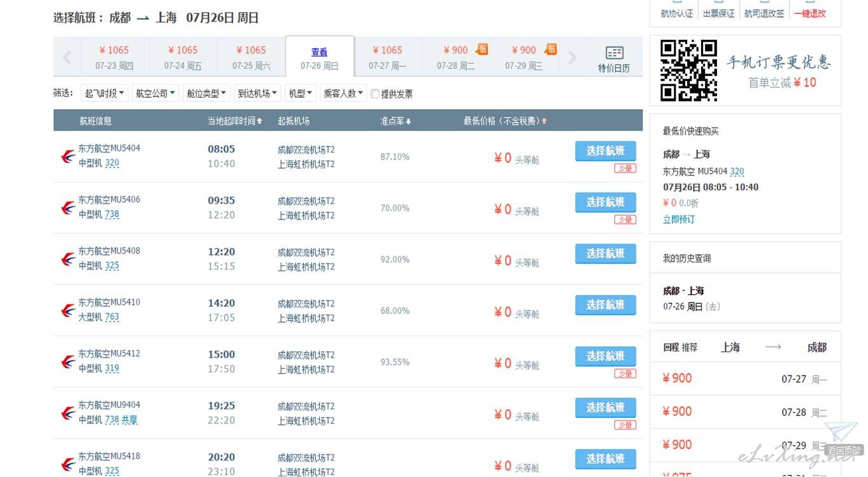Click 选择航班 for flight MU5404
This screenshot has width=868, height=477.
click(605, 151)
